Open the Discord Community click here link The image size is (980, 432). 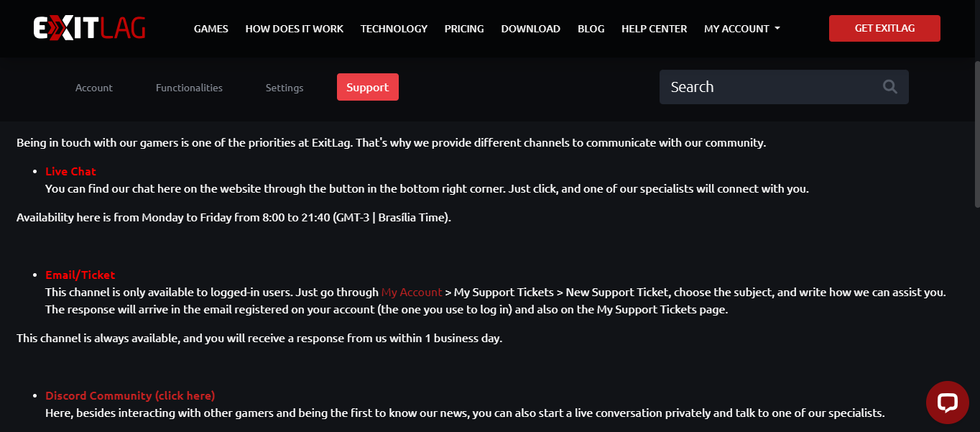click(x=130, y=395)
